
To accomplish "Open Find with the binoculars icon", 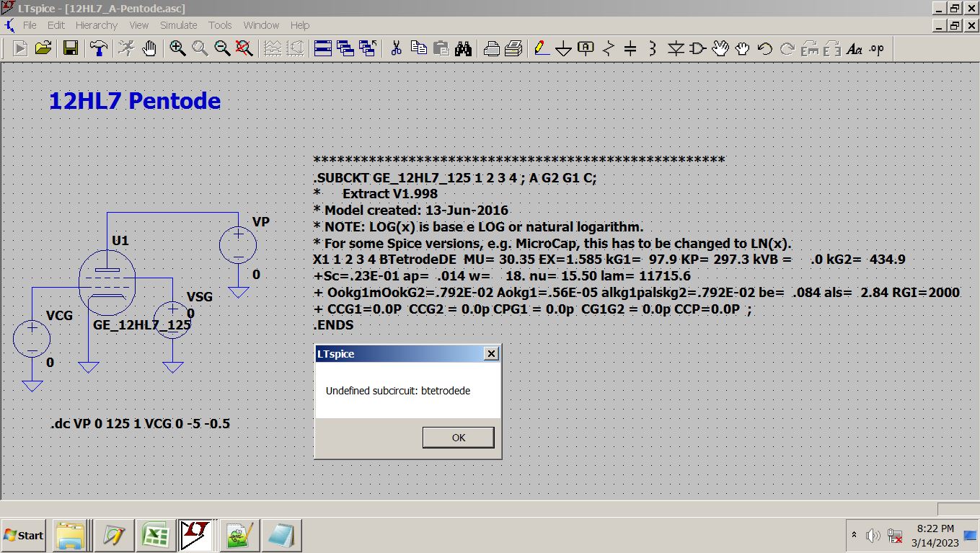I will tap(463, 48).
